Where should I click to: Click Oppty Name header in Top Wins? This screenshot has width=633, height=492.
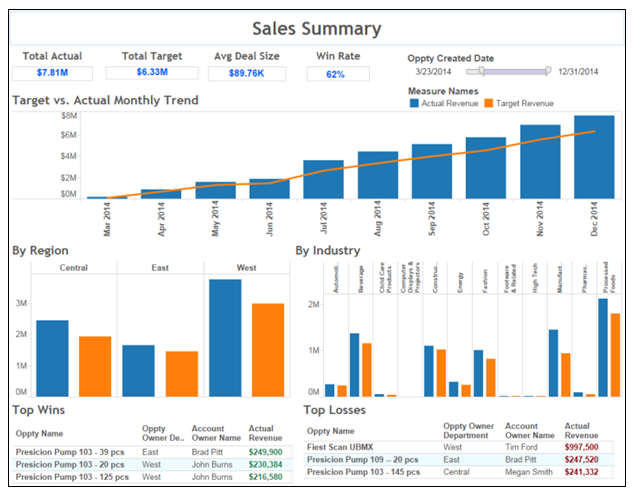(x=40, y=433)
